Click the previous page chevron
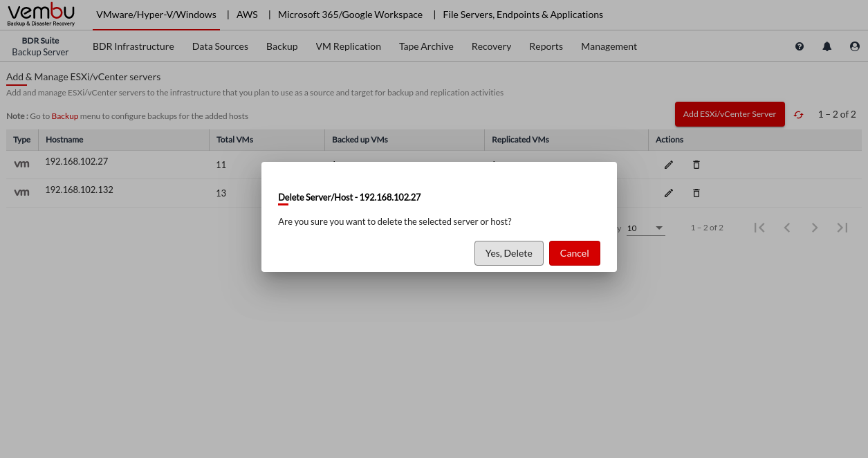The image size is (868, 458). pyautogui.click(x=787, y=228)
